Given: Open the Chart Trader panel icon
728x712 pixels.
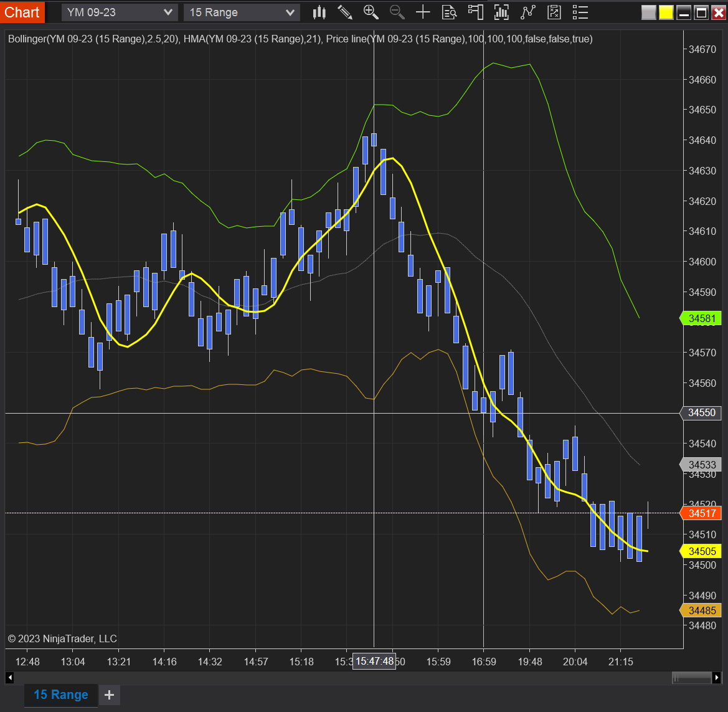Looking at the screenshot, I should 475,12.
